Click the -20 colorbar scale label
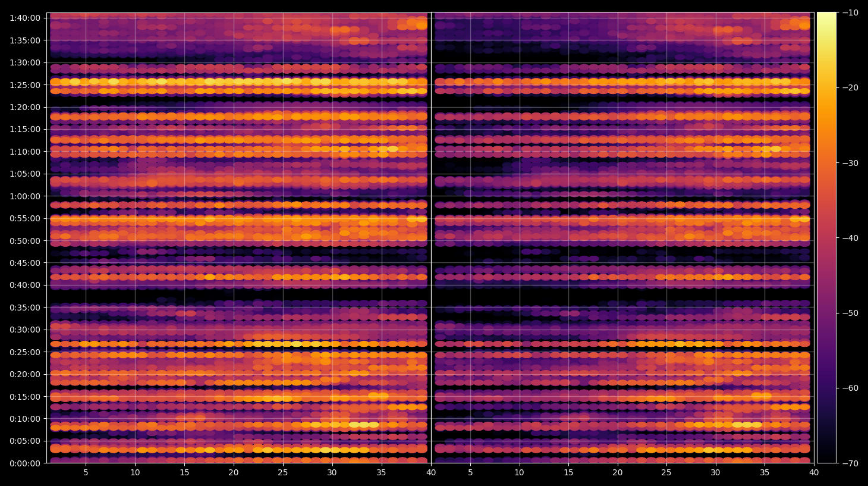Image resolution: width=868 pixels, height=486 pixels. (x=851, y=87)
